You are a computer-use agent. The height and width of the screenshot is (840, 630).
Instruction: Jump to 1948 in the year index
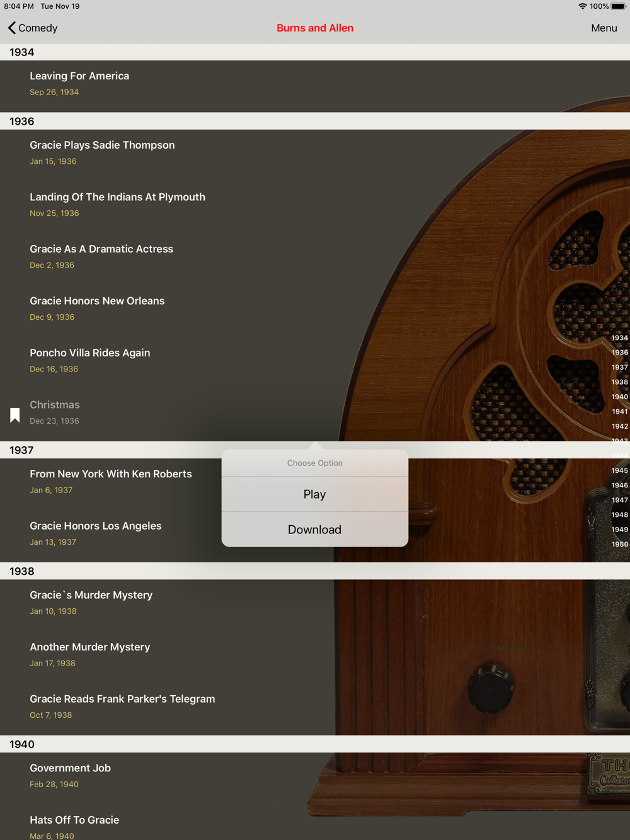619,514
